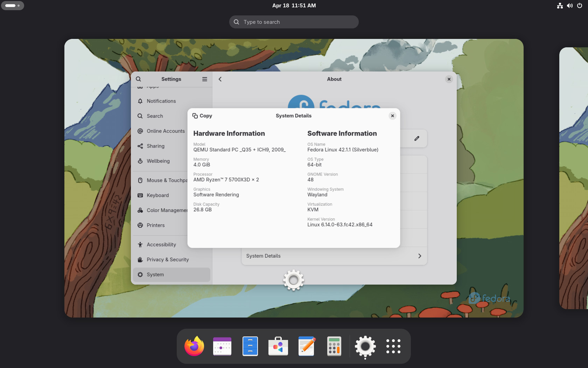Open Online Accounts settings

[x=160, y=131]
